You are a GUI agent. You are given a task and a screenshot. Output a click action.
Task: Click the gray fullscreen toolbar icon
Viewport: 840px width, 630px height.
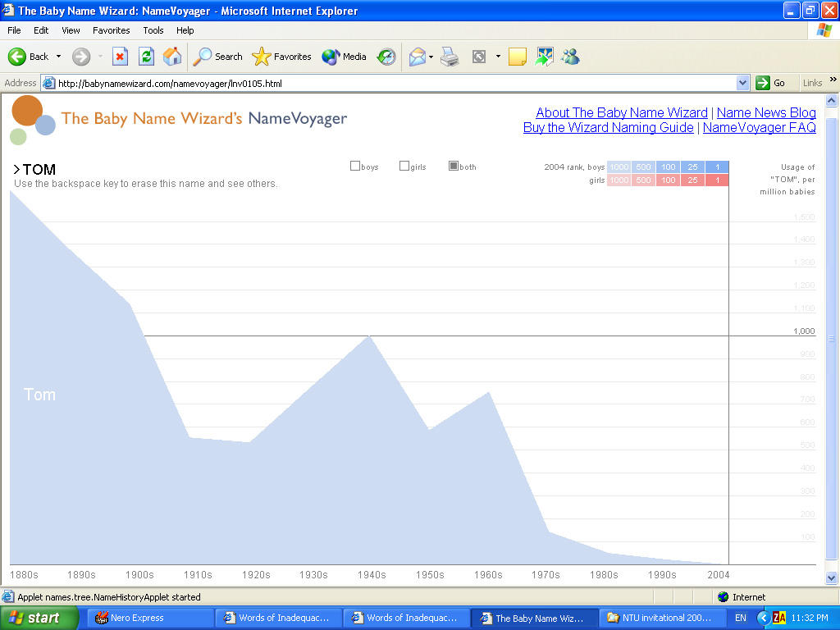click(479, 57)
